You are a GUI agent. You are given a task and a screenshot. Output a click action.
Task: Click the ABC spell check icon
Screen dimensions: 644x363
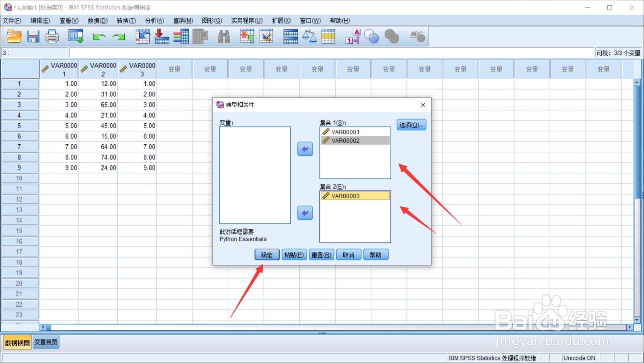(x=417, y=36)
